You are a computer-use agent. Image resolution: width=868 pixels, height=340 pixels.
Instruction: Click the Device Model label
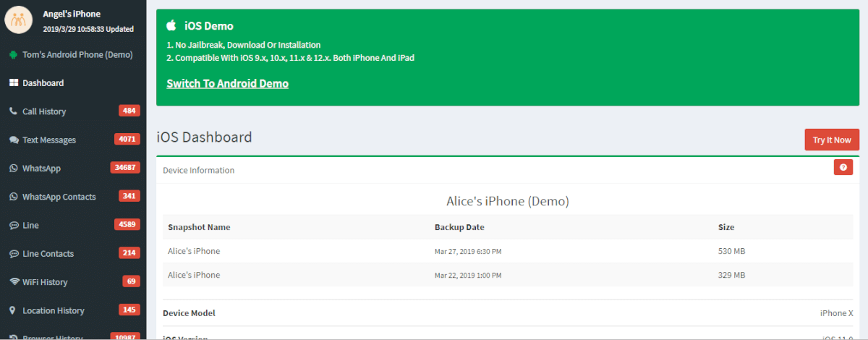point(189,313)
